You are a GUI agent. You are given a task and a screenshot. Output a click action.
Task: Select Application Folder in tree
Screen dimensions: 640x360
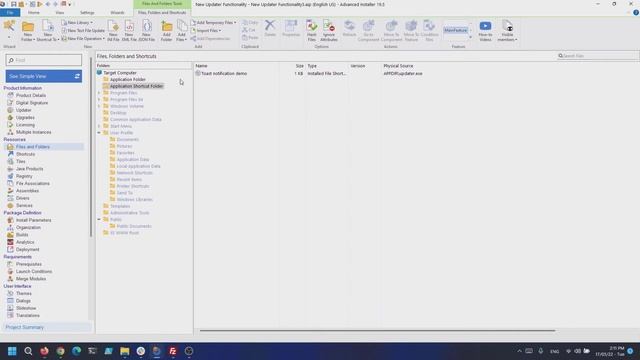127,80
